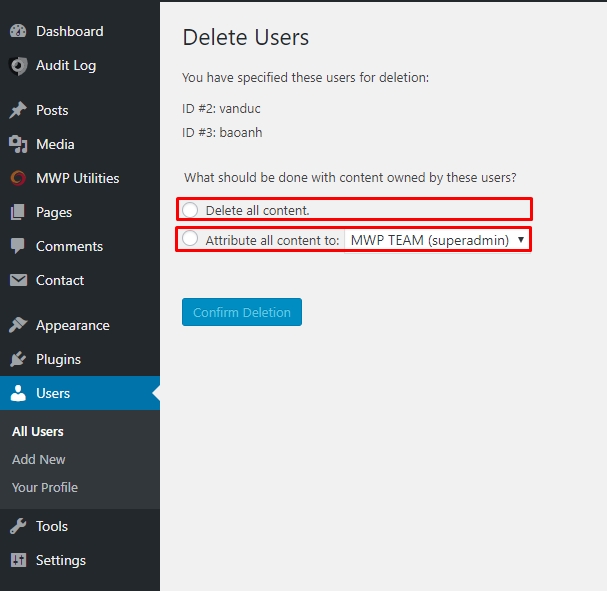607x591 pixels.
Task: Open the Add New submenu link
Action: [39, 459]
